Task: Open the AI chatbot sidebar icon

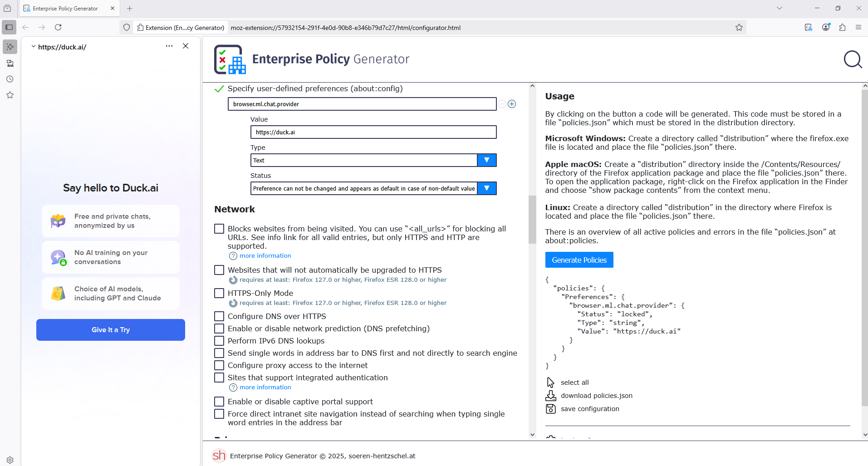Action: [10, 47]
